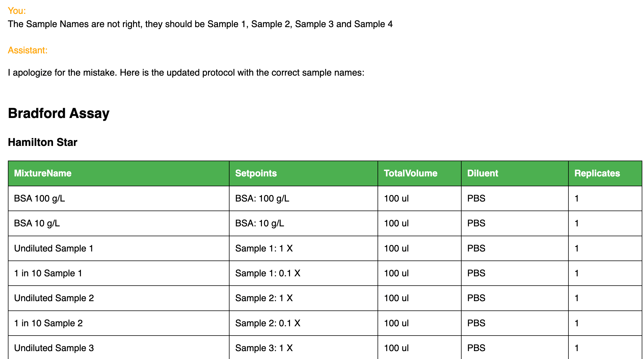Click the TotalVolume column header
This screenshot has width=644, height=359.
click(x=410, y=173)
